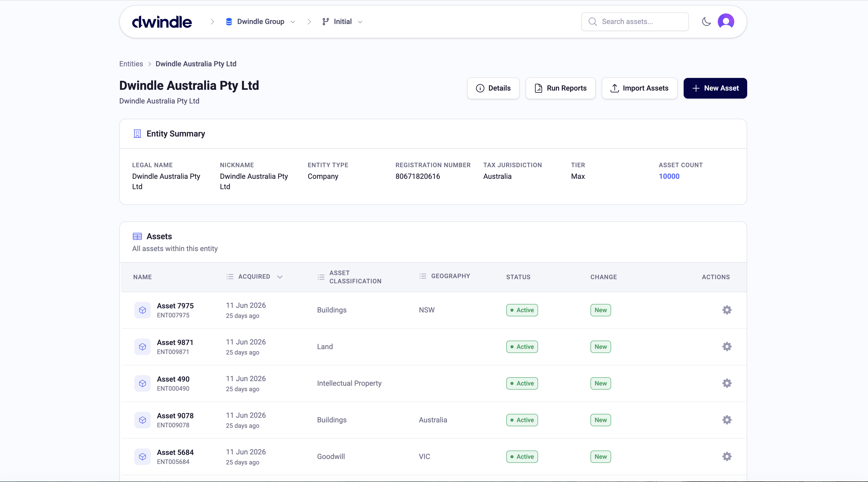Click Geography column header
Viewport: 868px width, 482px height.
tap(451, 276)
